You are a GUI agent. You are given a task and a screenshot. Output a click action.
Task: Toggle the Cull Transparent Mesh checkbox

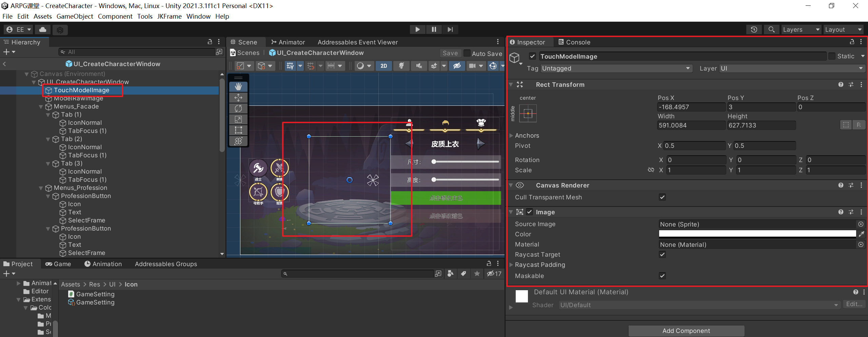coord(662,197)
